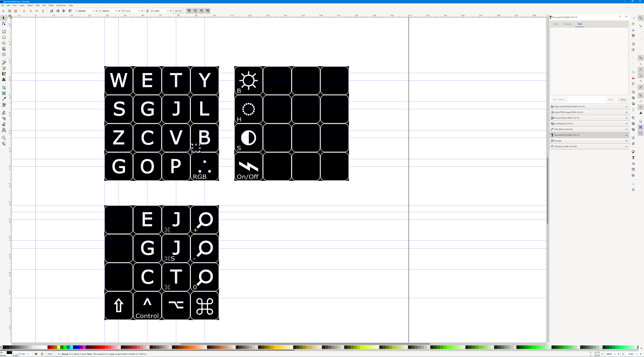The image size is (644, 357).
Task: Choose the Zoom magnifier tool
Action: pos(4,138)
